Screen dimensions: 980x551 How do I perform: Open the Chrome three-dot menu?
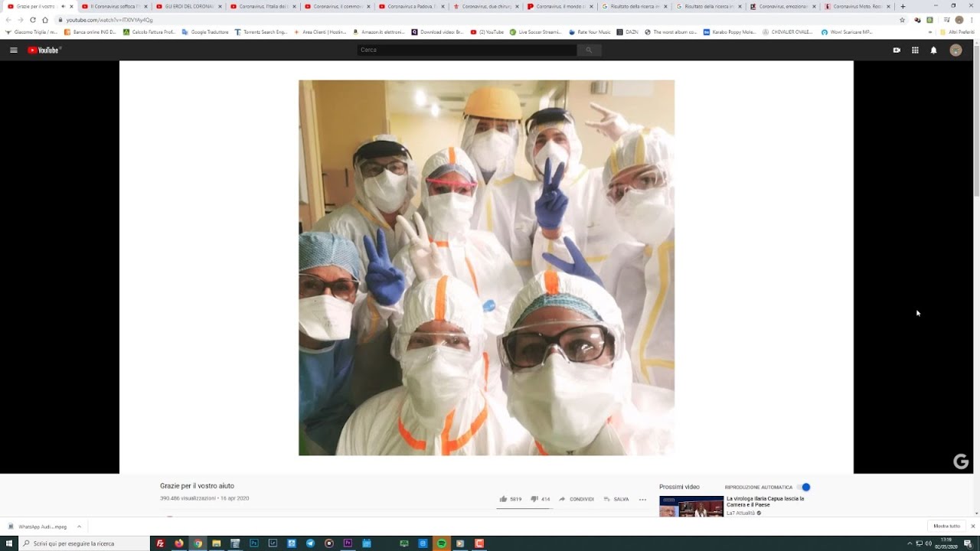[972, 20]
